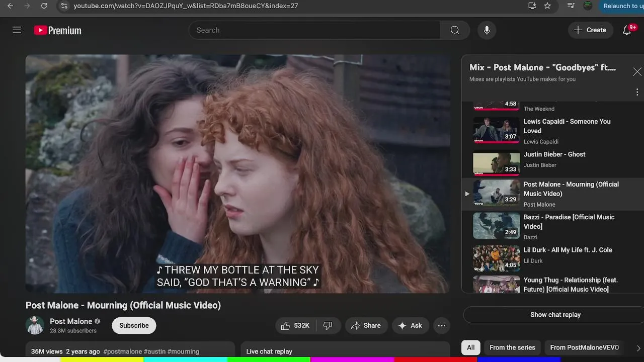Close the Mix playlist panel
Screen dimensions: 644x362
[637, 72]
